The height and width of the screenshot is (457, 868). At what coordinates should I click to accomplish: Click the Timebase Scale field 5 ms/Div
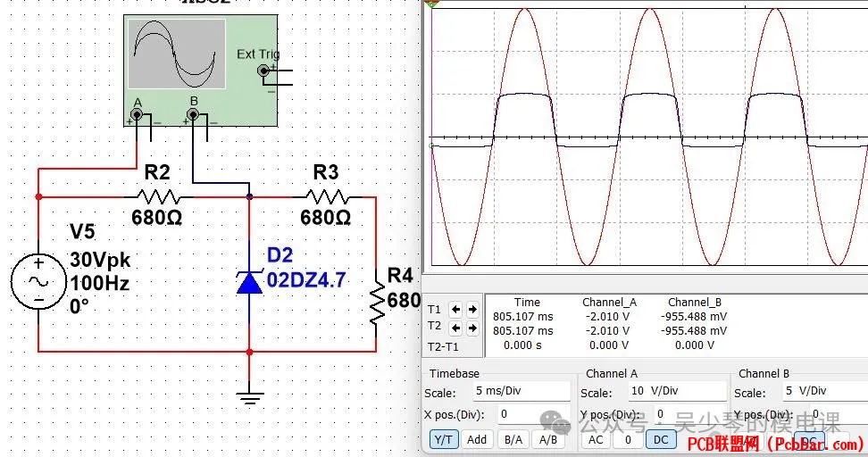point(521,391)
